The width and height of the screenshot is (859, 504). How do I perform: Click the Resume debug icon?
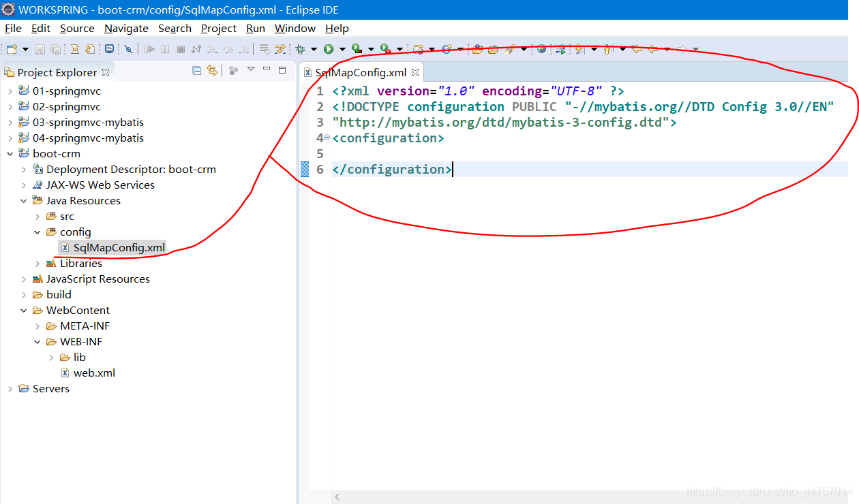tap(149, 49)
